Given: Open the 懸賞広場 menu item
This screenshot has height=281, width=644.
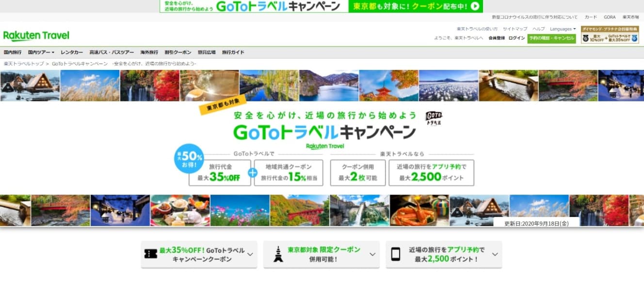Looking at the screenshot, I should [x=207, y=52].
